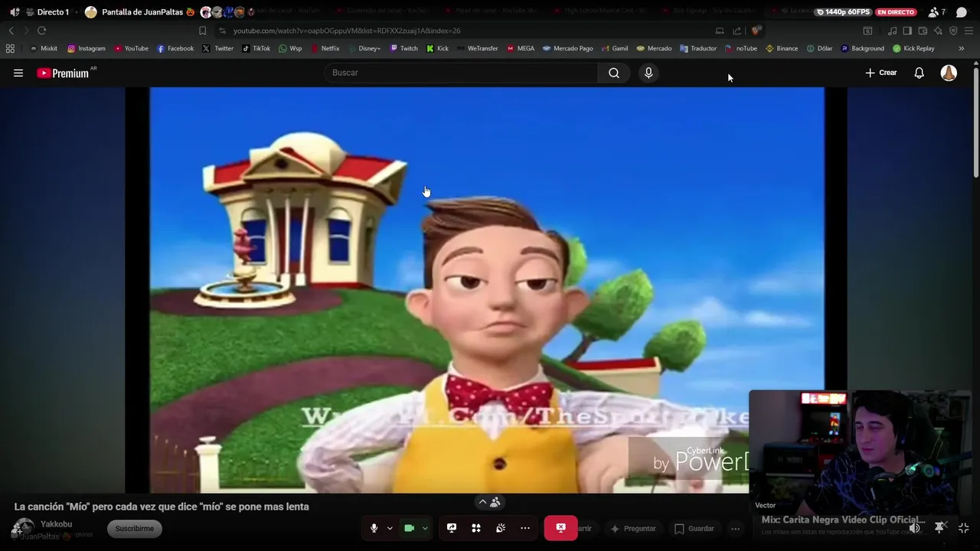Click the Directo 1 voice channel name

tap(53, 12)
